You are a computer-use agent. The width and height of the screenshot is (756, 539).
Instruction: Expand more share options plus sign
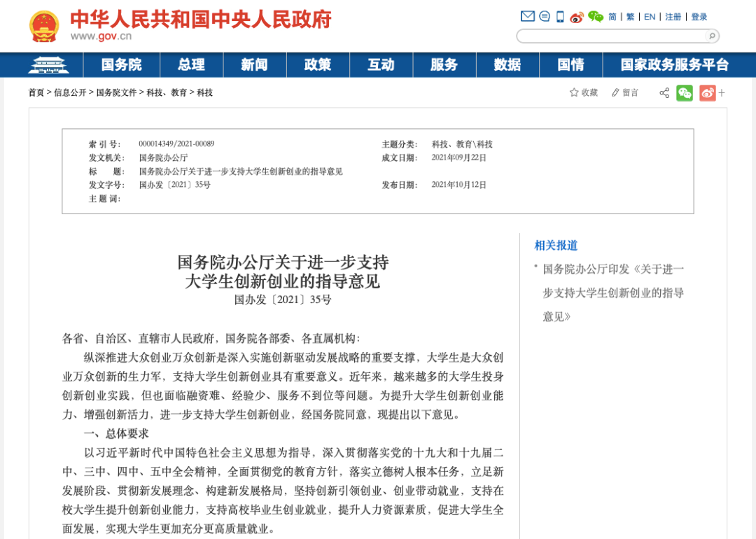pyautogui.click(x=722, y=93)
